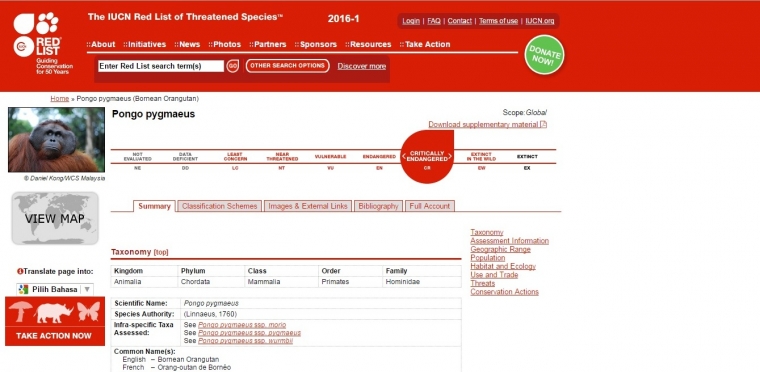The width and height of the screenshot is (760, 372).
Task: Click the orangutan photo thumbnail
Action: tap(56, 140)
